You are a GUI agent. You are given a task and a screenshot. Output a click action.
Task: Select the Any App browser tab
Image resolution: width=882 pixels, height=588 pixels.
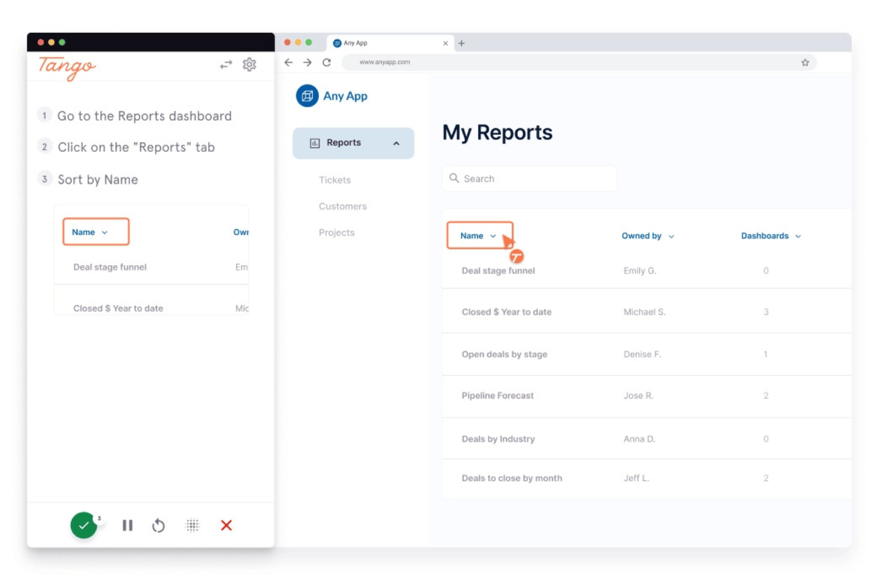390,43
